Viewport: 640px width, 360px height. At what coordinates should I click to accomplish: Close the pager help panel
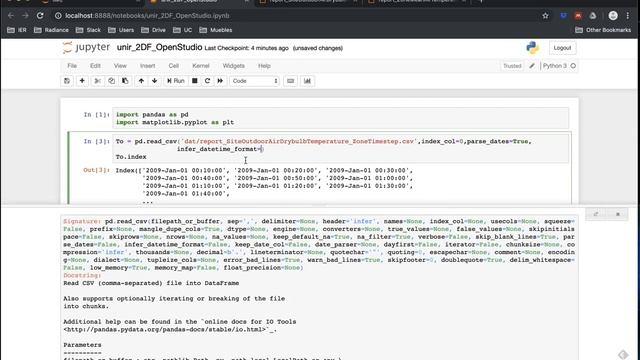coord(618,214)
